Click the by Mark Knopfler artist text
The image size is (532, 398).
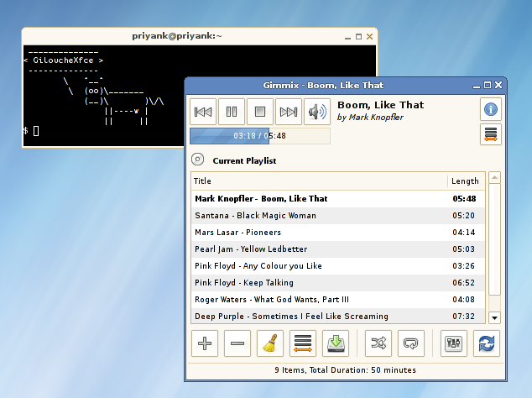tap(370, 118)
